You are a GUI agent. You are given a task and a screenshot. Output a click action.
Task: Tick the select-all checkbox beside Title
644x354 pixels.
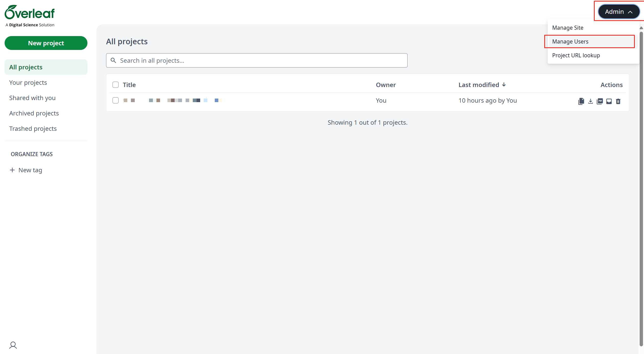pos(116,85)
